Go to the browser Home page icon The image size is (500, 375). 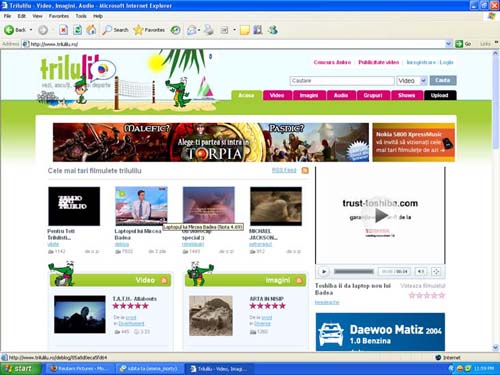click(x=91, y=30)
